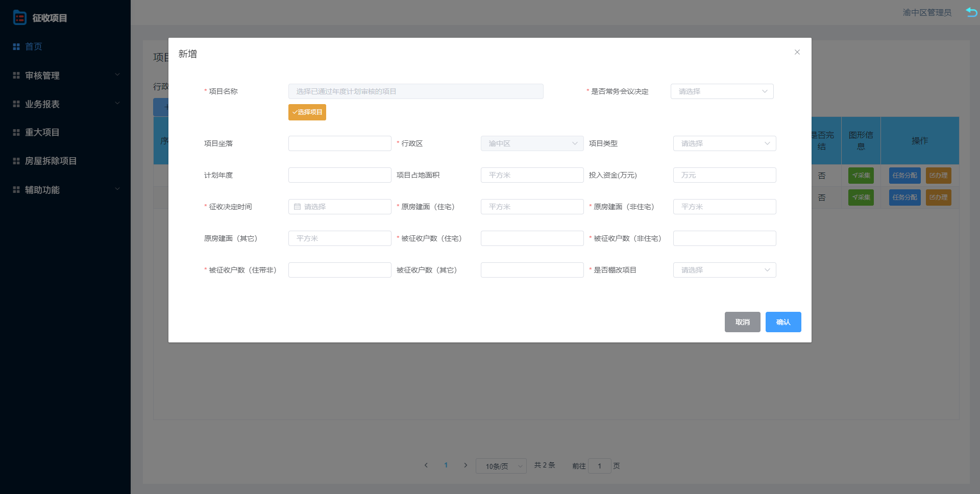980x494 pixels.
Task: Click the calendar icon in 征收决定时间
Action: [x=297, y=207]
